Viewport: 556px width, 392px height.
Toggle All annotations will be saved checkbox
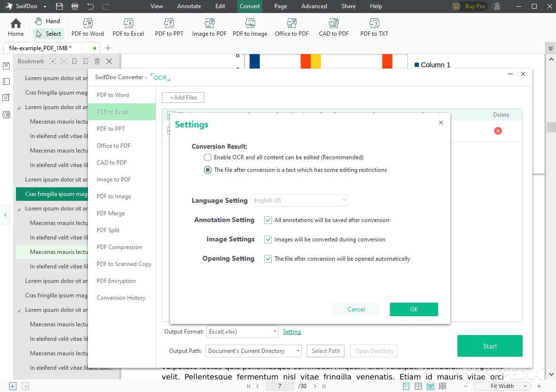(x=268, y=220)
